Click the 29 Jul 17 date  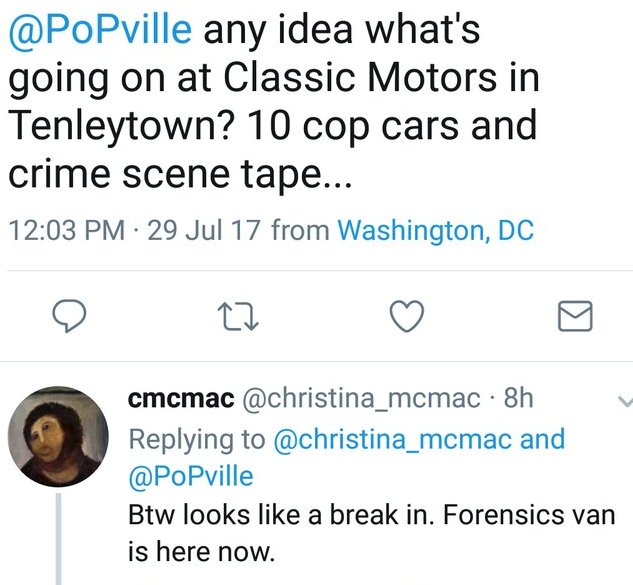[205, 231]
